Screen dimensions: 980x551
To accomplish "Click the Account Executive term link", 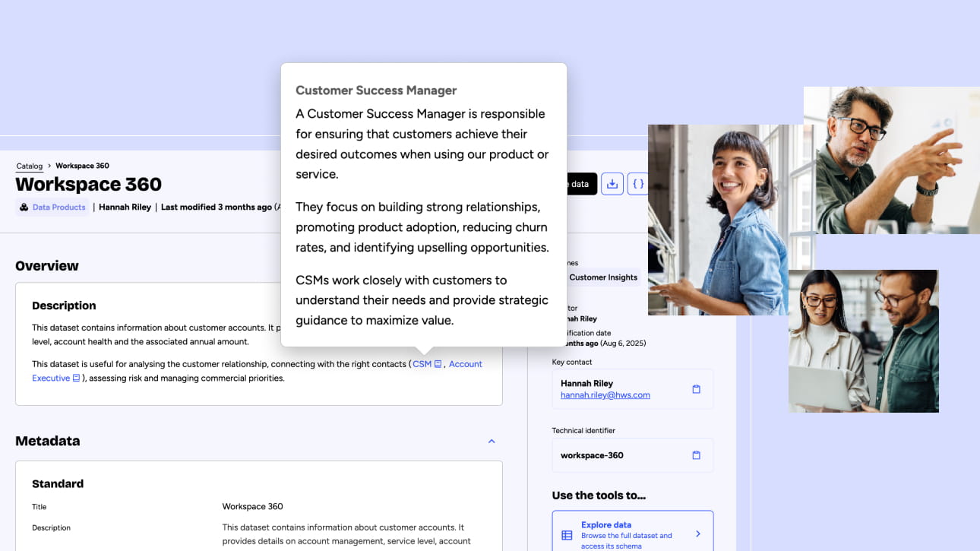I will 465,364.
